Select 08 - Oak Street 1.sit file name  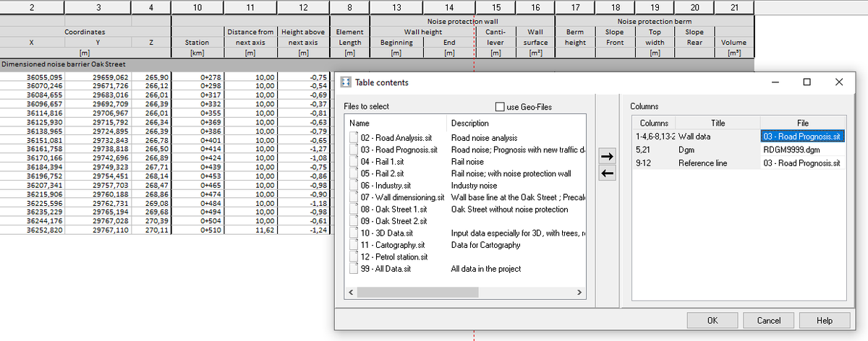coord(393,209)
